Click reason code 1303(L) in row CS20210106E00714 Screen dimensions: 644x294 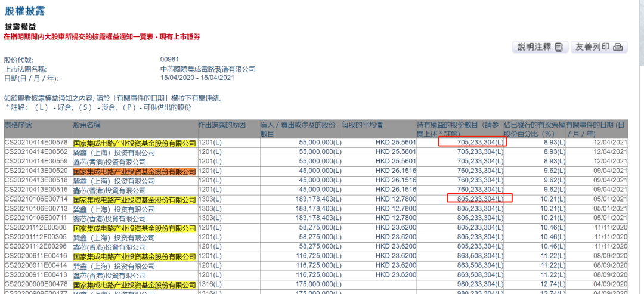[x=210, y=199]
